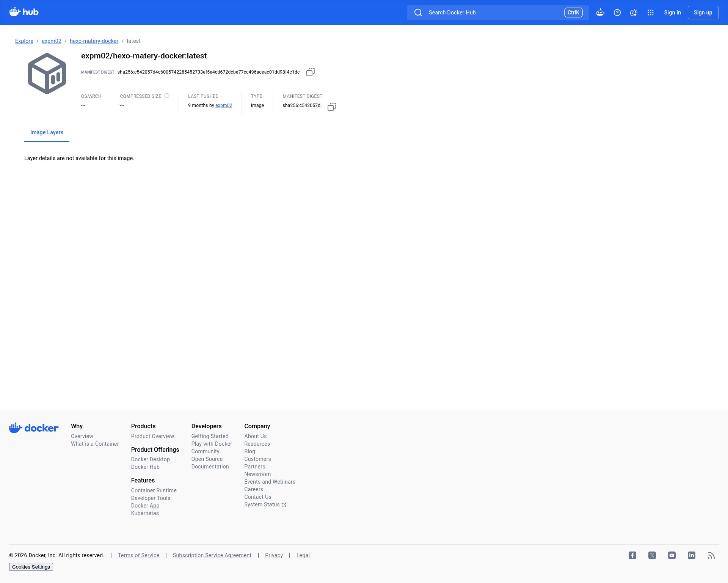Screen dimensions: 728x583
Task: Open Docker Hub footer link
Action: [145, 467]
